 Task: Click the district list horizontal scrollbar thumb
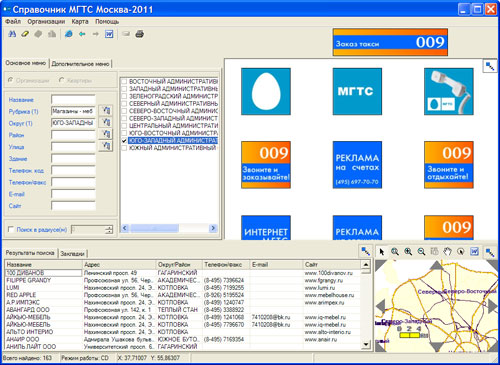pos(154,228)
